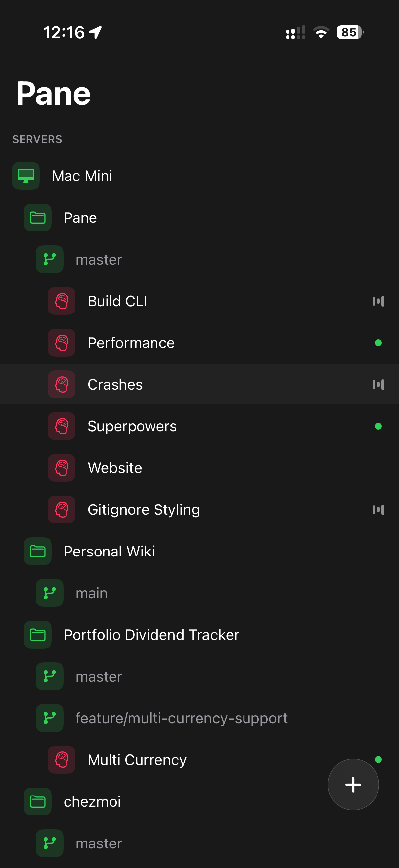Click the SERVERS section label
This screenshot has height=868, width=399.
pos(37,139)
